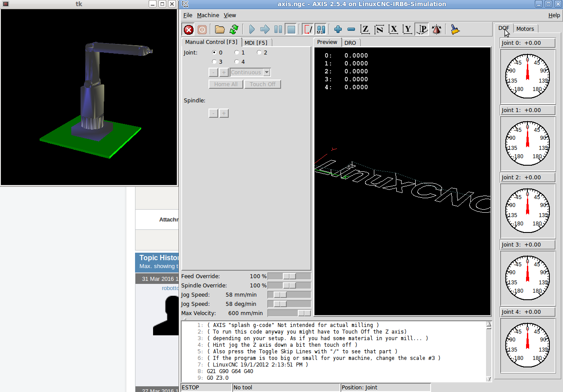The width and height of the screenshot is (563, 392).
Task: Select joint 4 radio button
Action: coord(237,62)
